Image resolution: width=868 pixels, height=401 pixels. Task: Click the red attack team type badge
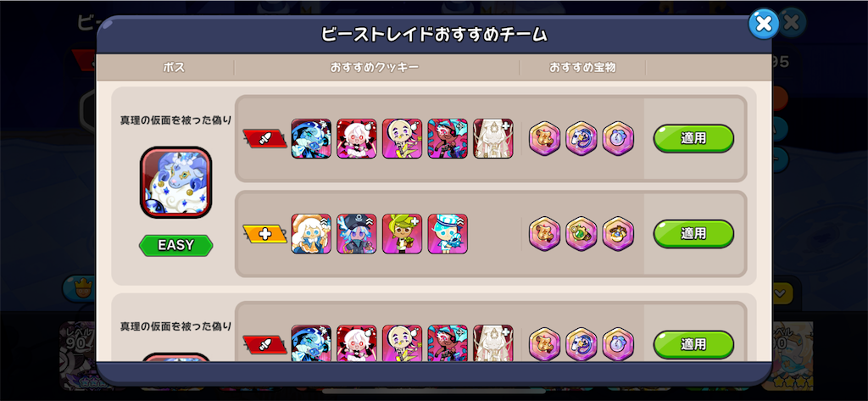point(264,138)
